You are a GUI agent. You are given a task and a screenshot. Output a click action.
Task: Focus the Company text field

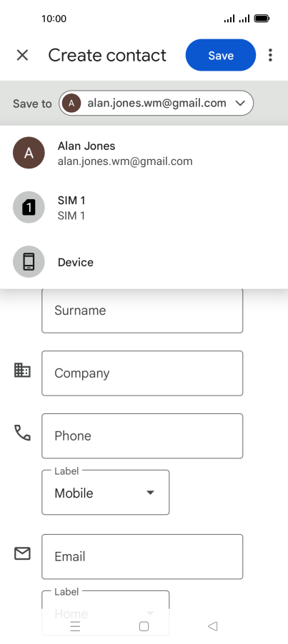(142, 373)
